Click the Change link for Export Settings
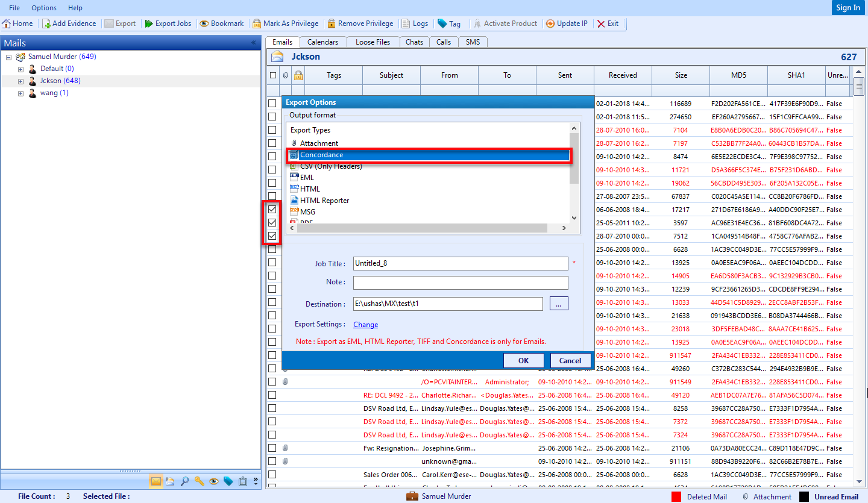This screenshot has width=868, height=503. click(x=365, y=324)
